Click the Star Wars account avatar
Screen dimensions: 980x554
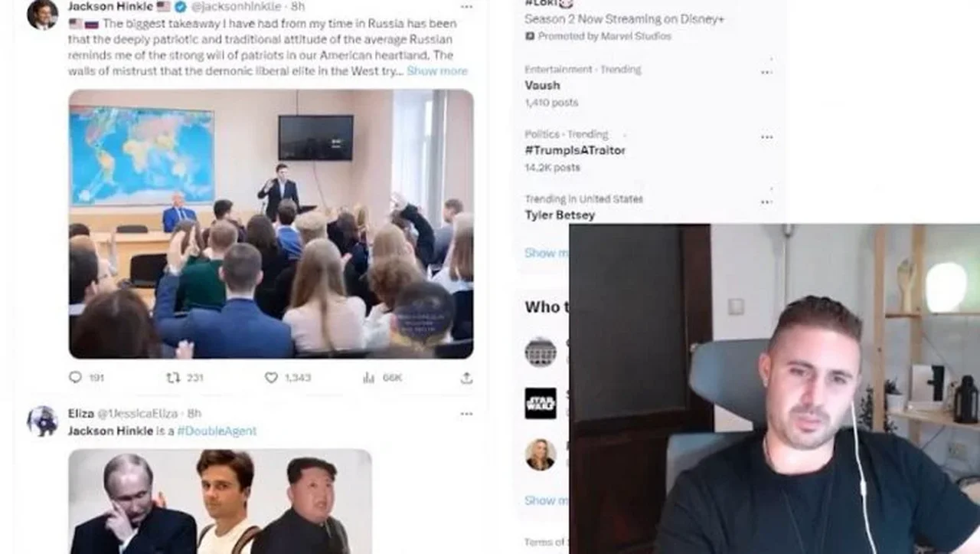(541, 403)
